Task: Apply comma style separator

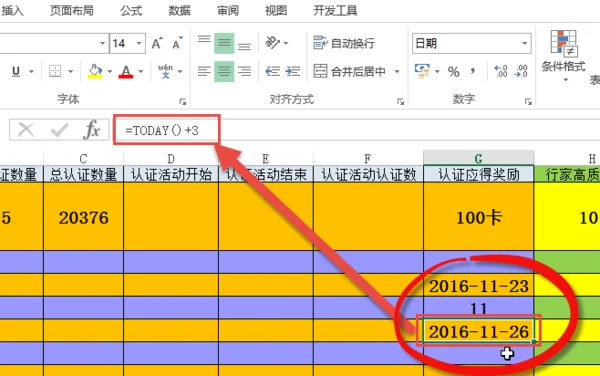Action: coord(473,71)
